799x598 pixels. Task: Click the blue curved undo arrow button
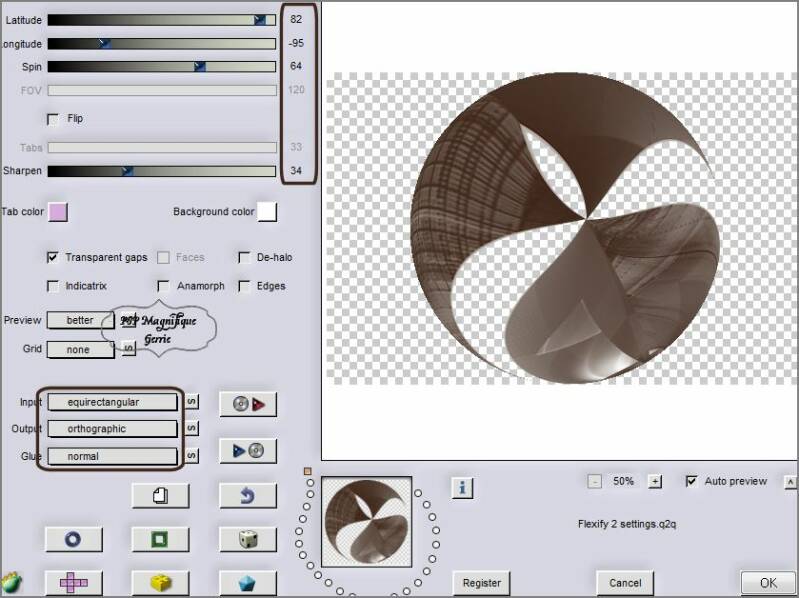[x=247, y=495]
